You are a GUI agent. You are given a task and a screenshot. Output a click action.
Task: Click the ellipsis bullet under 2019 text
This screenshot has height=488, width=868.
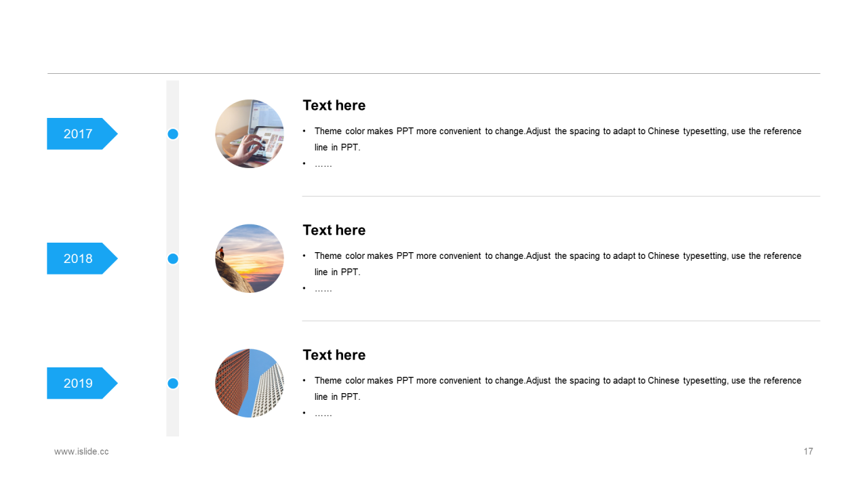click(323, 413)
